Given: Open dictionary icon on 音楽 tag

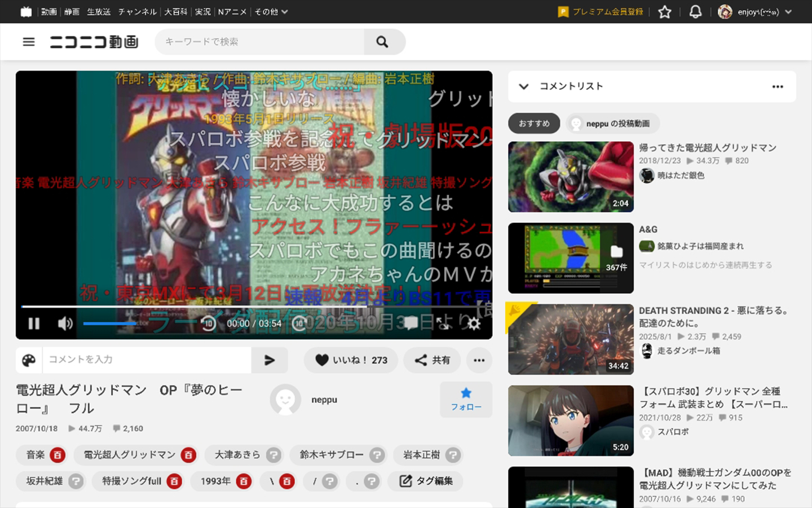Looking at the screenshot, I should point(58,455).
